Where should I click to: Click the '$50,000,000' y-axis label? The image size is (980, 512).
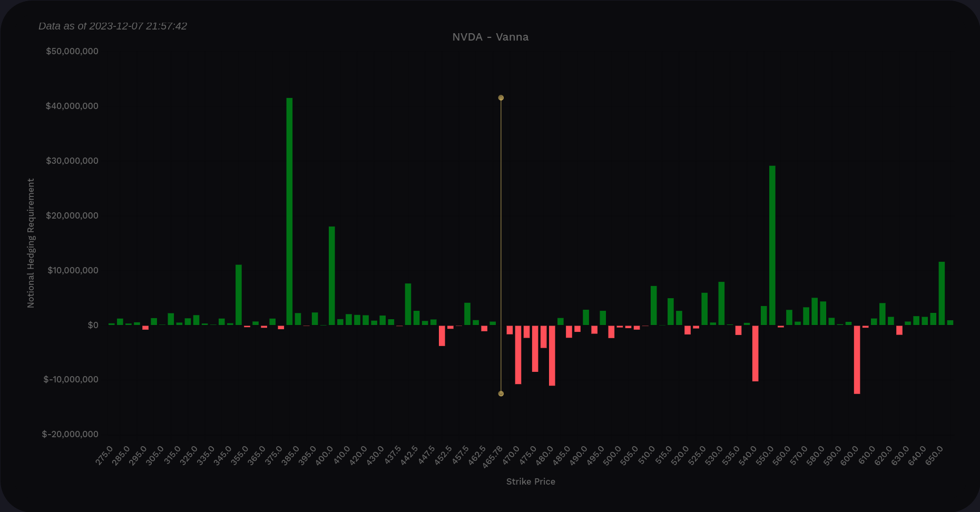point(72,51)
